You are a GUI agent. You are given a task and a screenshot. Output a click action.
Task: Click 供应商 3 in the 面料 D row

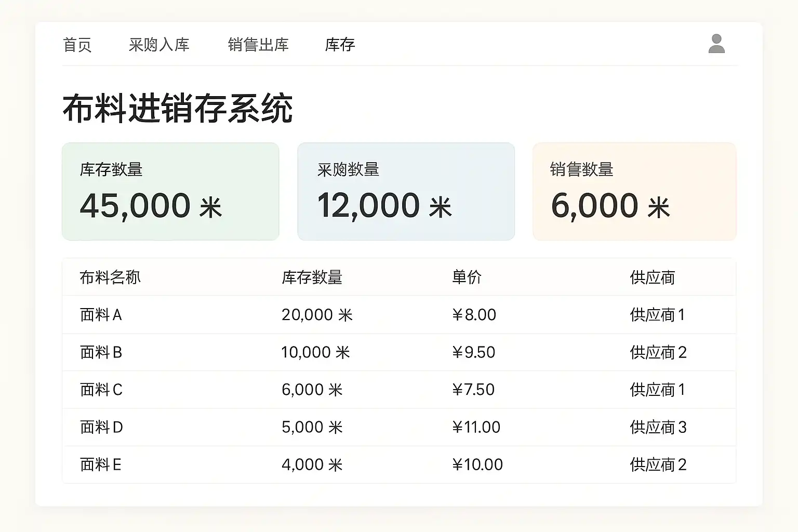(658, 427)
